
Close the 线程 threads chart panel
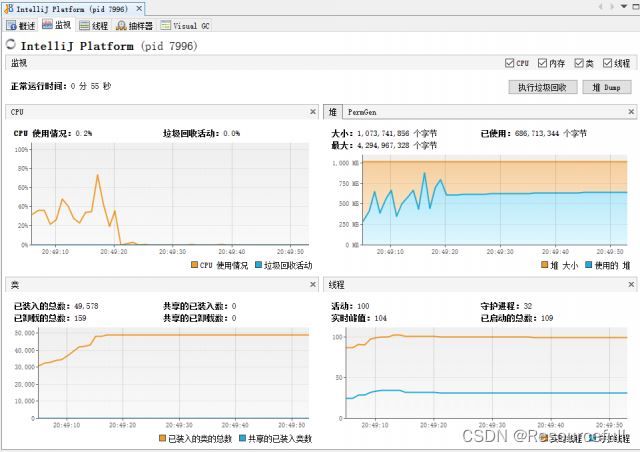tap(631, 285)
